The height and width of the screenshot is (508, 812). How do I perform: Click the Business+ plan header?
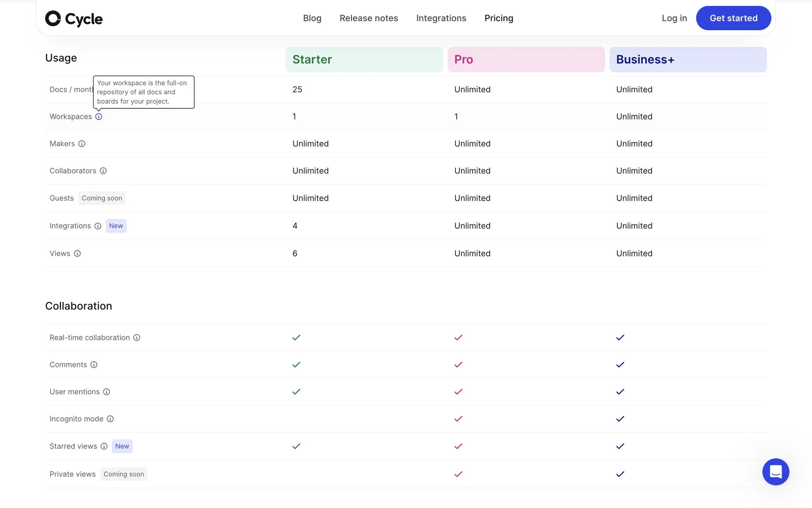687,60
